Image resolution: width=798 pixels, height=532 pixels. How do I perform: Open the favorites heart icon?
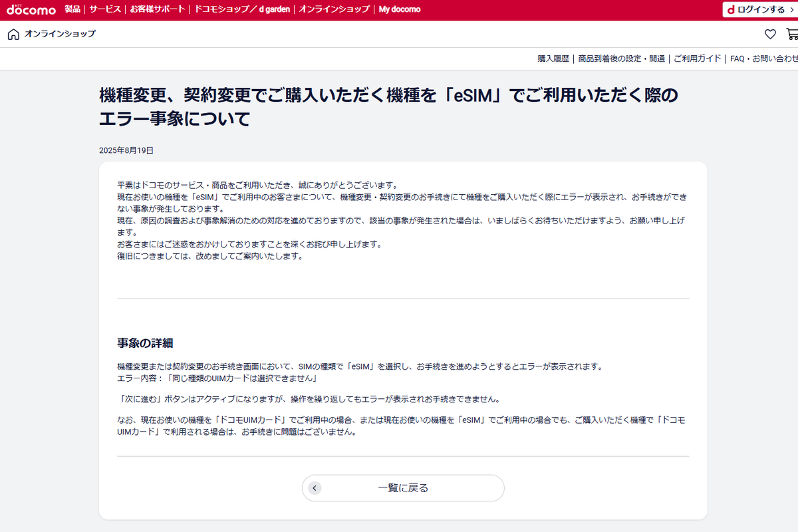[x=770, y=35]
